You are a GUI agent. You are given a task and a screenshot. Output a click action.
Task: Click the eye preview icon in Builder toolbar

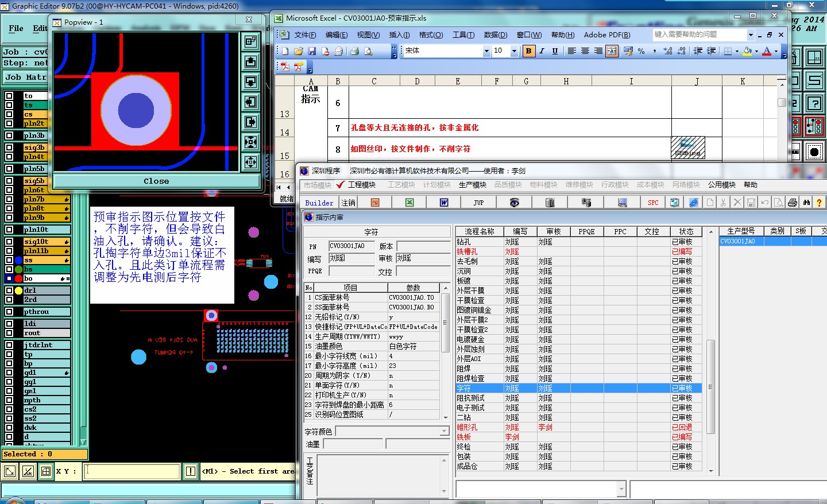click(514, 203)
